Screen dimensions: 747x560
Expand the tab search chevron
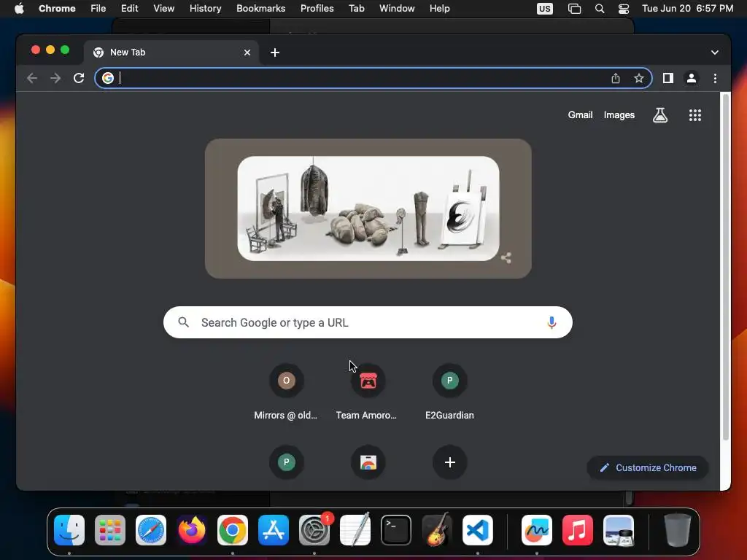715,52
